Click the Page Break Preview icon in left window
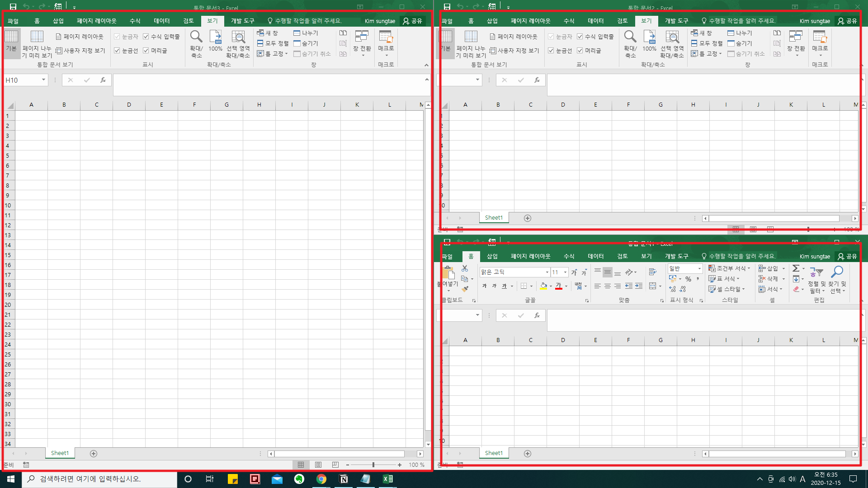Screen dimensions: 868x488 click(x=37, y=37)
